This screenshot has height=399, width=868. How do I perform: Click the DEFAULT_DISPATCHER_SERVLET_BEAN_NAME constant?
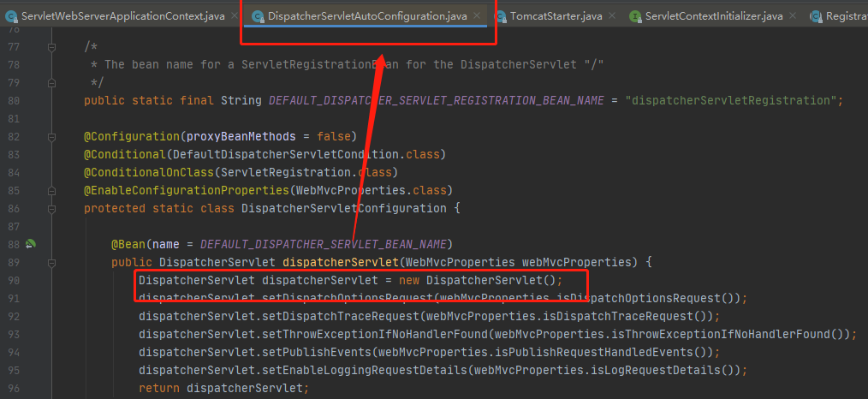click(324, 244)
